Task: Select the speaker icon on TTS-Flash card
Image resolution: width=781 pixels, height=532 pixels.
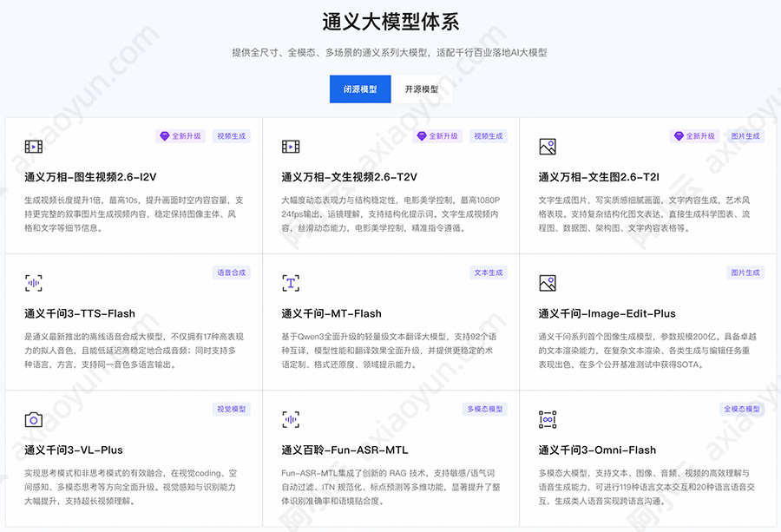Action: point(32,282)
